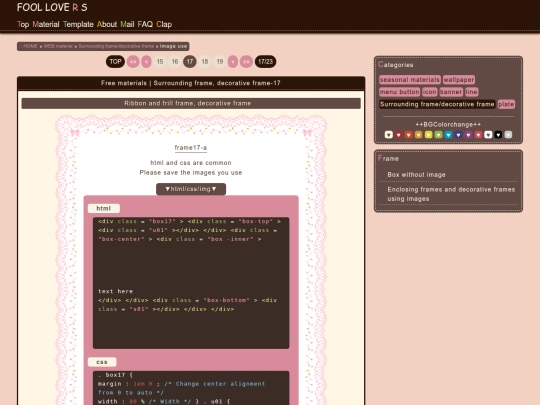Click the html label tab
The image size is (540, 405).
click(x=104, y=208)
